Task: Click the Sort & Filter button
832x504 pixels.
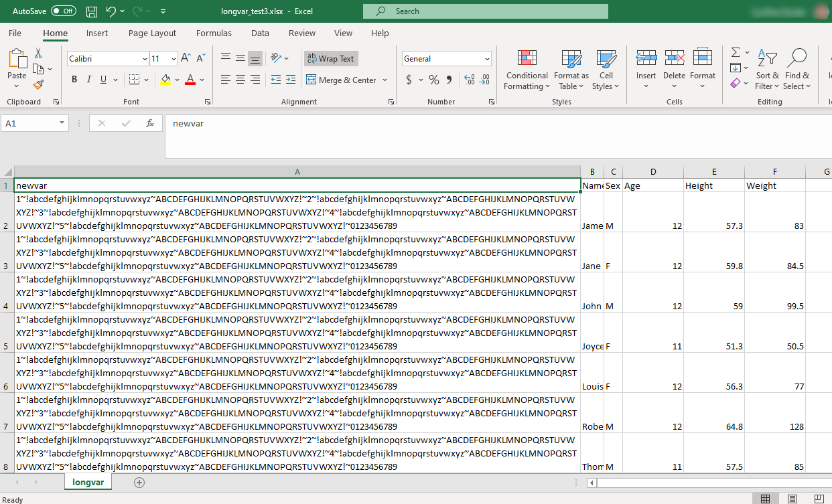Action: 767,70
